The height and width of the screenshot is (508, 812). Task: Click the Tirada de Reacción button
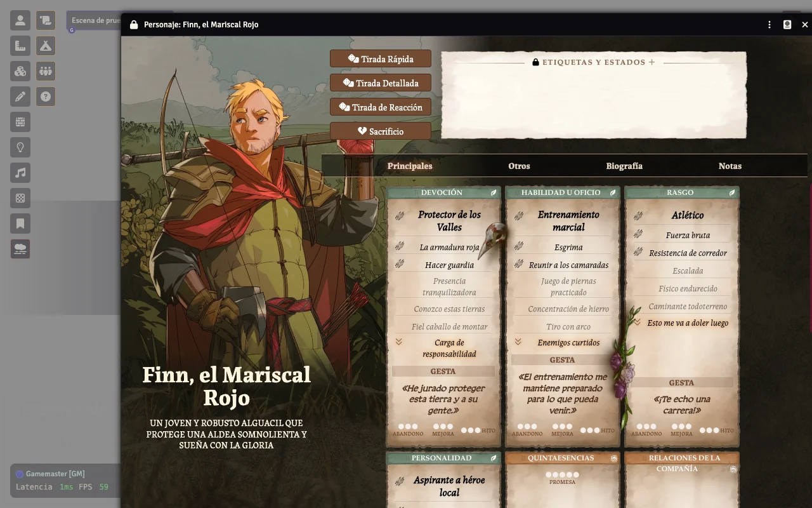click(x=381, y=107)
